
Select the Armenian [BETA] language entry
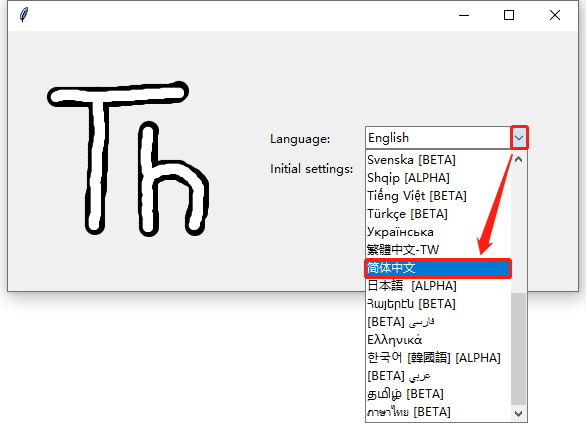click(x=438, y=304)
